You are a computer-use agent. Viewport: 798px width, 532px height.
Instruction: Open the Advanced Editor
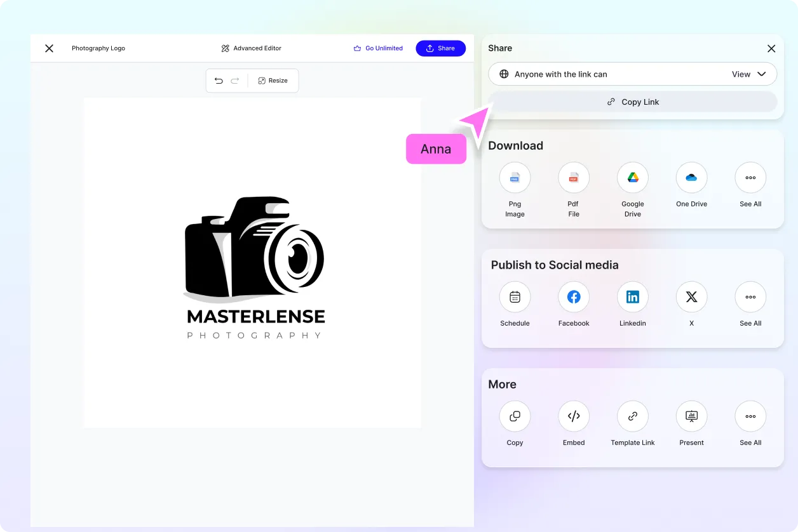click(x=252, y=48)
